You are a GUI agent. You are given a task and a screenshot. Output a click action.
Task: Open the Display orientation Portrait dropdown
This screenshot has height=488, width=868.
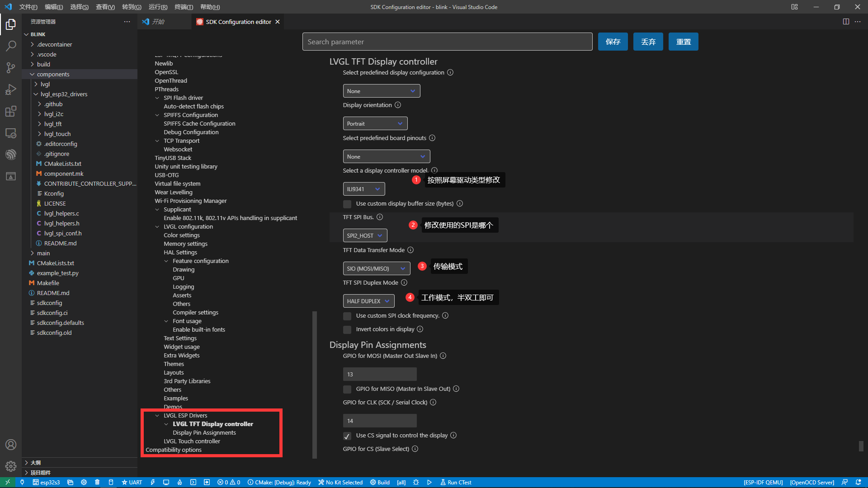point(375,123)
